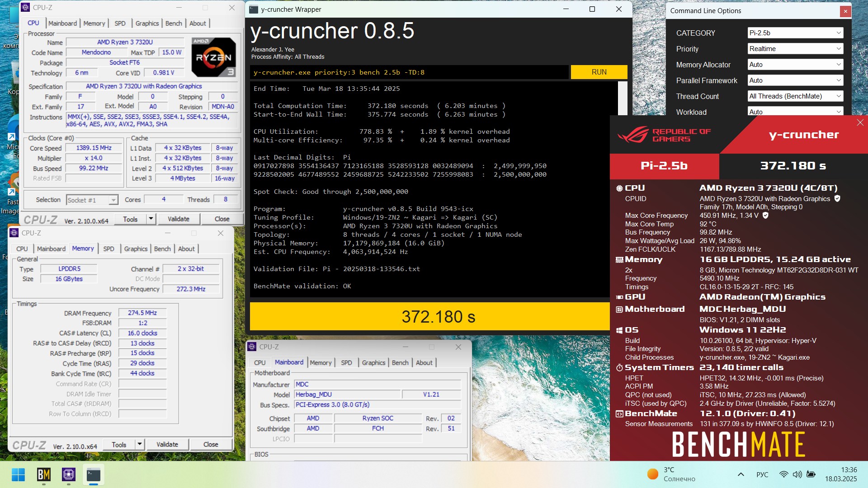Click the РУС language indicator
Viewport: 868px width, 488px height.
pos(762,474)
